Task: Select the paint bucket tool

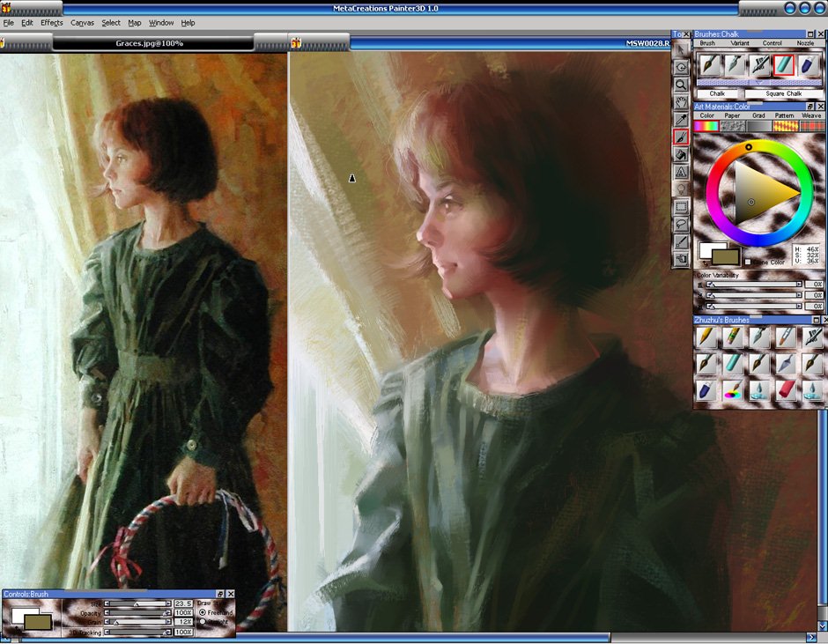Action: [x=681, y=154]
